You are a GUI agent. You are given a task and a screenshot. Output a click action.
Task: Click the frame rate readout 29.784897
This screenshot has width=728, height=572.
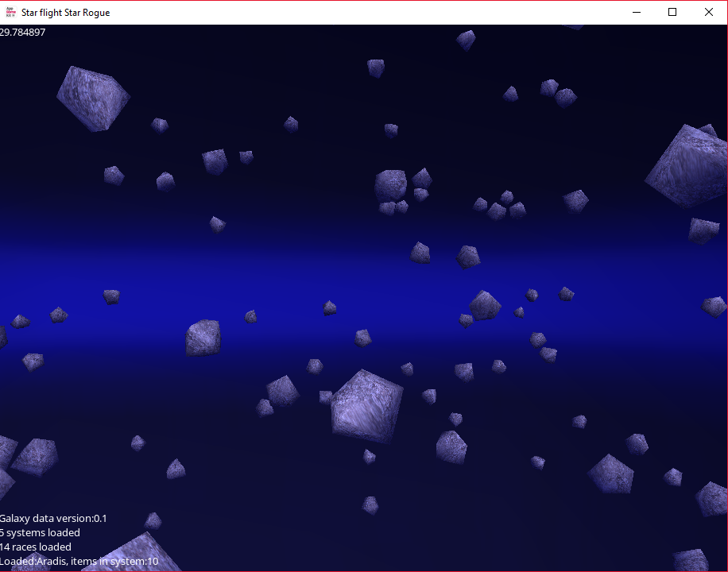(x=22, y=32)
